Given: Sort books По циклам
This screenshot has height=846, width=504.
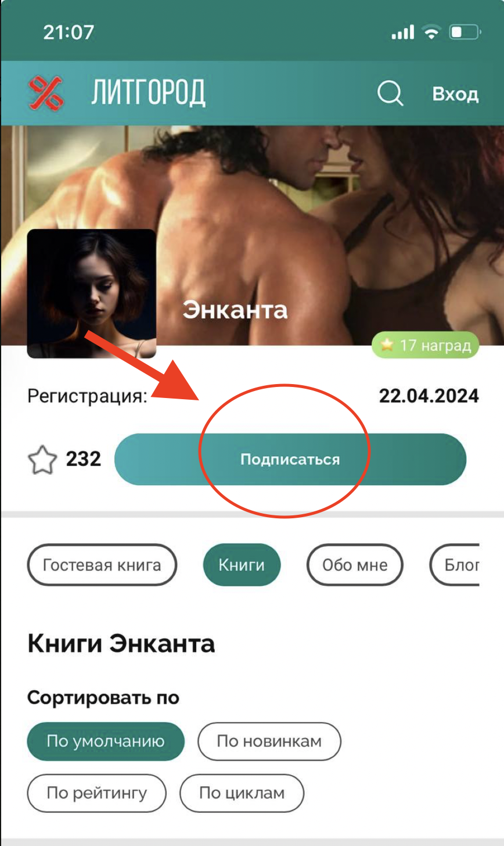Looking at the screenshot, I should [x=242, y=793].
